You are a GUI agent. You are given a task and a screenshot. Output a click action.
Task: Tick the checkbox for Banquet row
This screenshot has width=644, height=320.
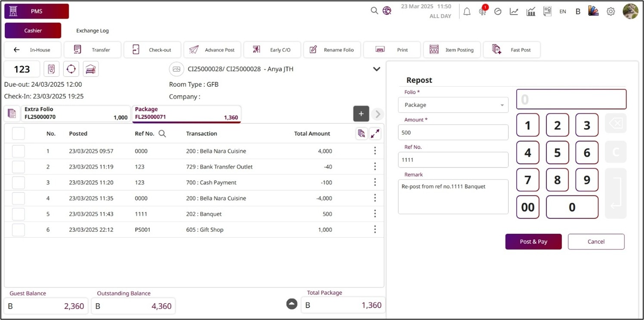pyautogui.click(x=18, y=214)
